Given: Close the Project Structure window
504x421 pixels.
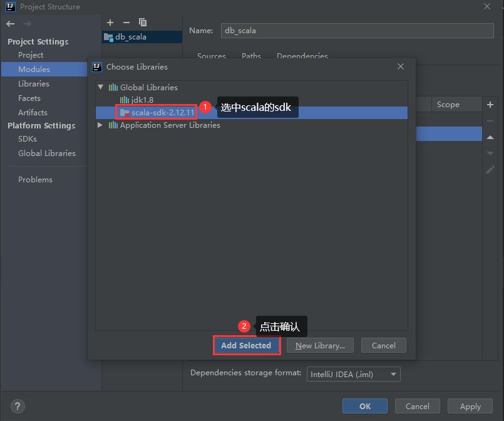Looking at the screenshot, I should [x=487, y=6].
